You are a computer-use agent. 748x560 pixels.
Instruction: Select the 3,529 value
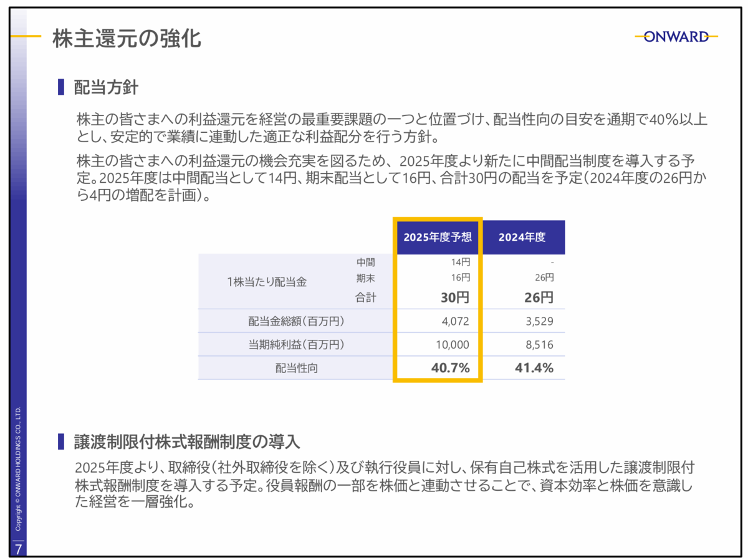pyautogui.click(x=540, y=322)
